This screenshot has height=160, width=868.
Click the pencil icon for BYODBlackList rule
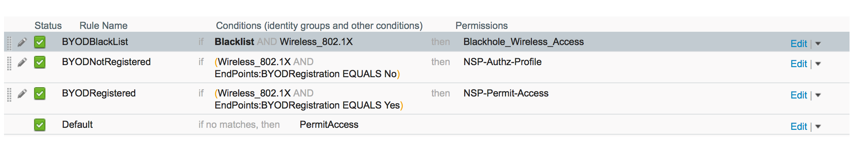pyautogui.click(x=22, y=42)
